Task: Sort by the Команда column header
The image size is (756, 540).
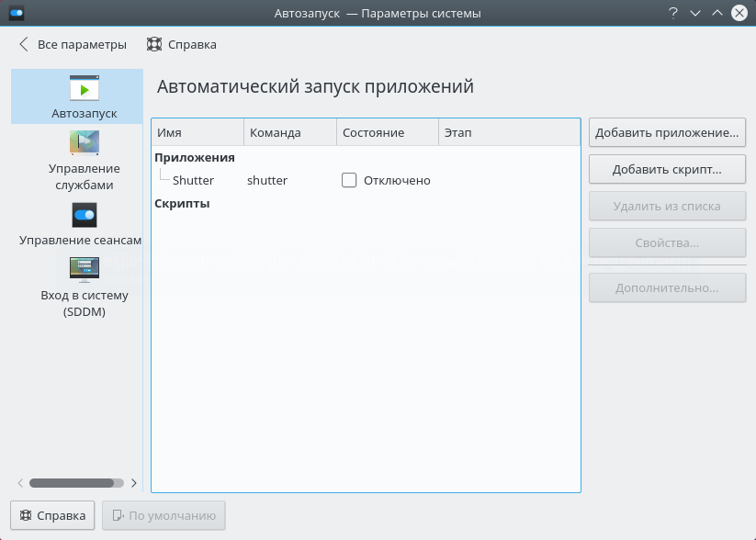Action: tap(290, 132)
